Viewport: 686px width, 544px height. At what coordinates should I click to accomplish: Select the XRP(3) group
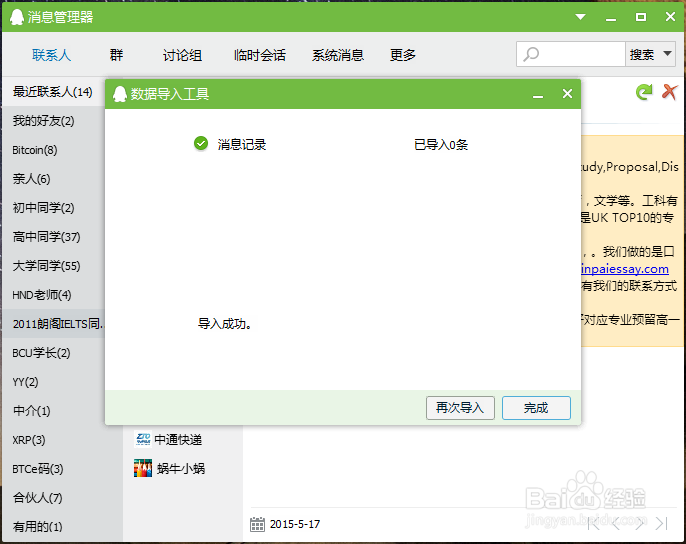pyautogui.click(x=62, y=440)
